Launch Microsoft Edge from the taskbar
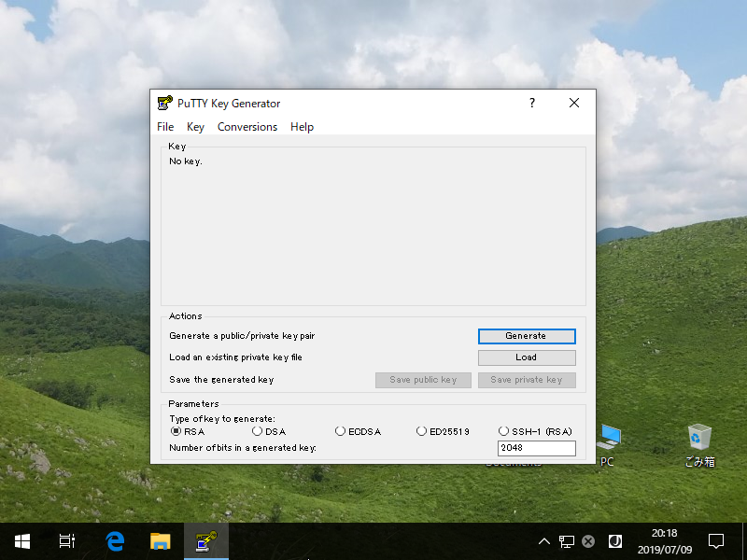This screenshot has width=747, height=560. 115,541
